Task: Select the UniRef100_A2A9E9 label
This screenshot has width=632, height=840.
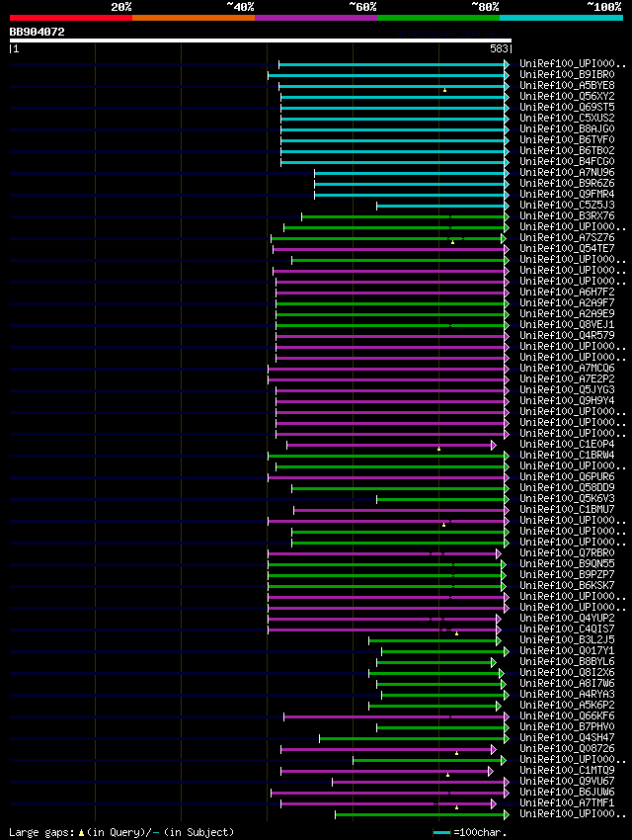Action: click(x=567, y=313)
